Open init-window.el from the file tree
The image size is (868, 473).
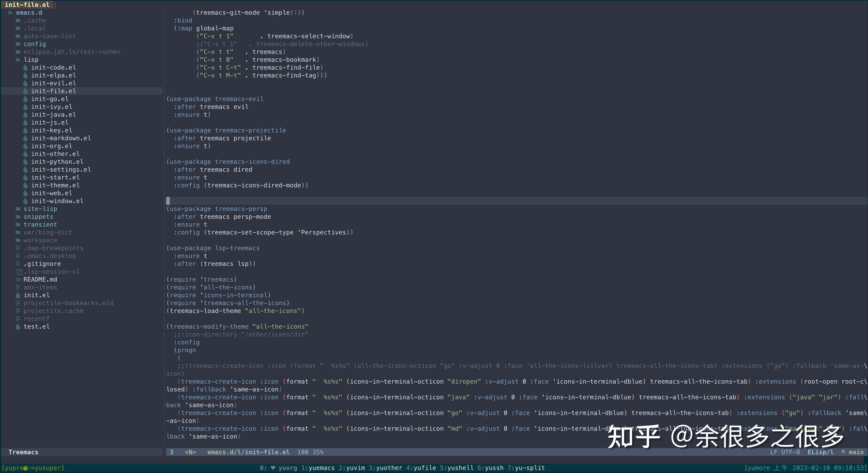point(57,201)
